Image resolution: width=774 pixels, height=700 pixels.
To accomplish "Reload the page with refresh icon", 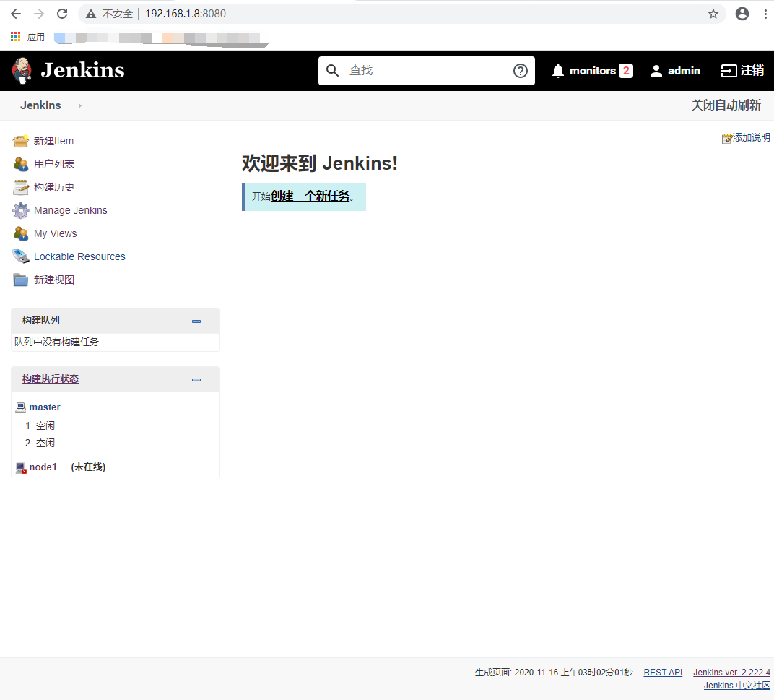I will coord(62,14).
